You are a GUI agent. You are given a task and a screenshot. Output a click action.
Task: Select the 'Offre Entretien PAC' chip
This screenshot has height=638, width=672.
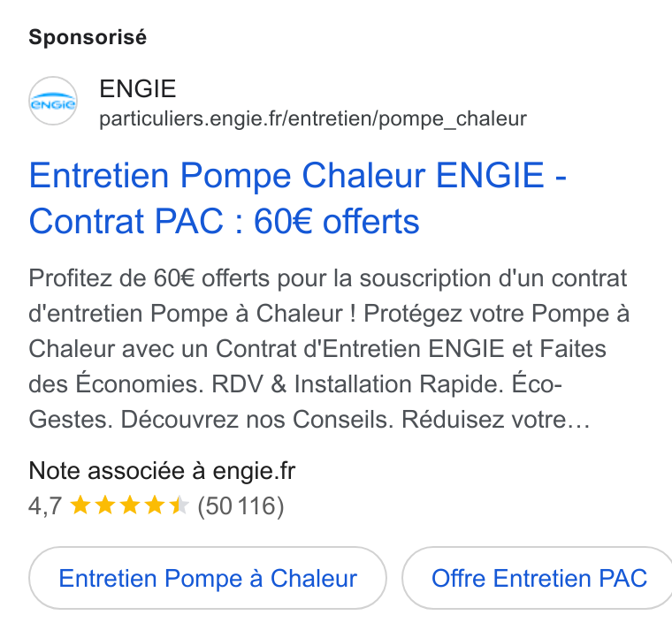[538, 578]
